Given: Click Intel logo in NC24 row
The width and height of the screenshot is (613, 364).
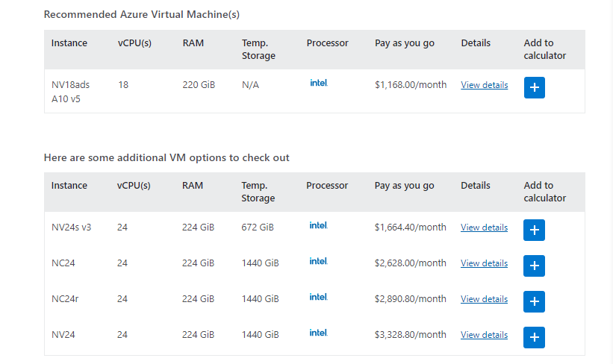Looking at the screenshot, I should (x=319, y=261).
